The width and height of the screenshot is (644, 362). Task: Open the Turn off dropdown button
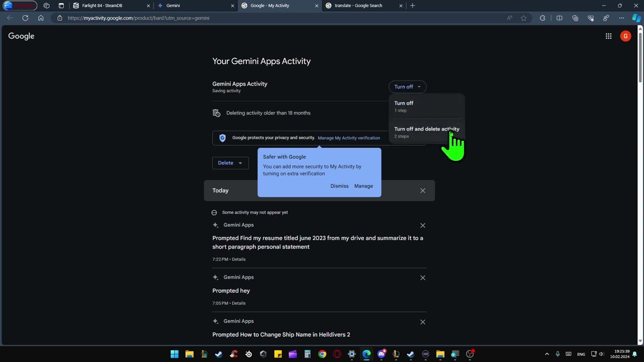pos(408,87)
